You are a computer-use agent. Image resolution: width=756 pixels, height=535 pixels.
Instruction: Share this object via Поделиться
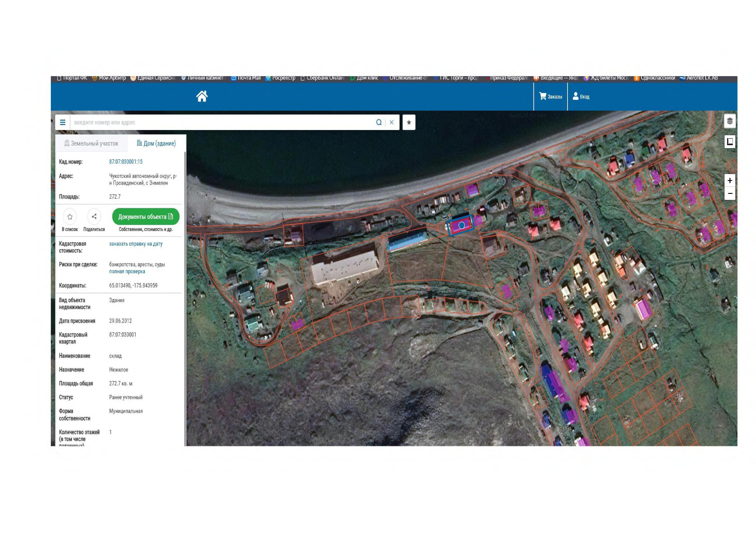click(x=94, y=217)
